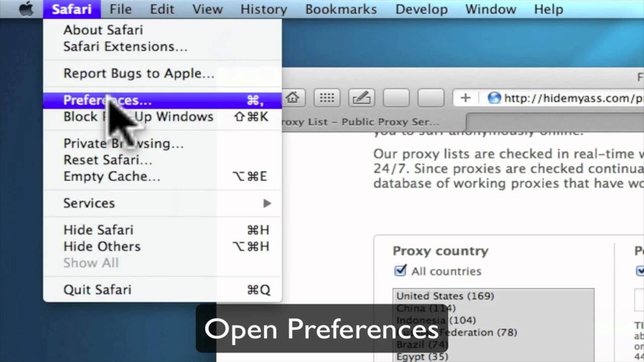The image size is (644, 362).
Task: Expand the Services submenu
Action: click(x=163, y=203)
